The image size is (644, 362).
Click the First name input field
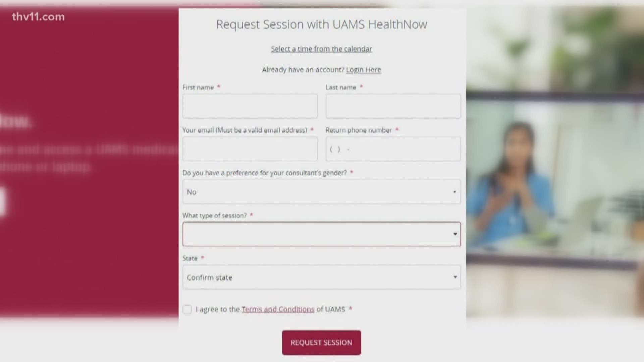250,106
